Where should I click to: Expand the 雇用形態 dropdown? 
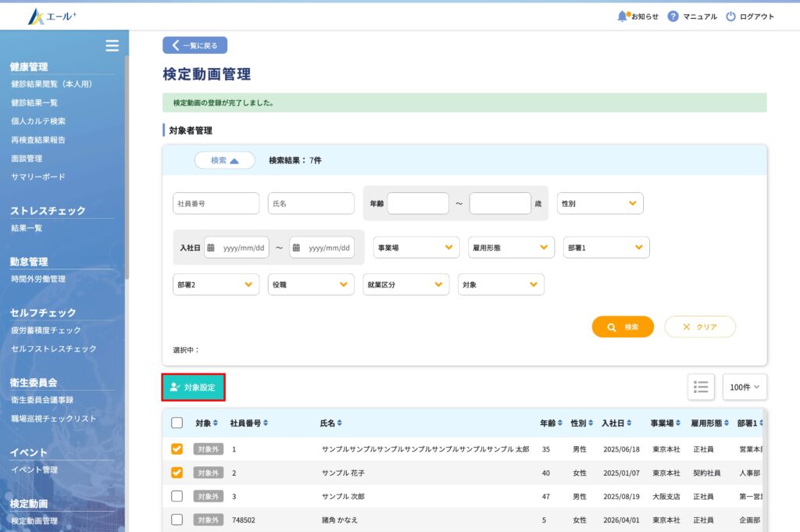click(511, 248)
